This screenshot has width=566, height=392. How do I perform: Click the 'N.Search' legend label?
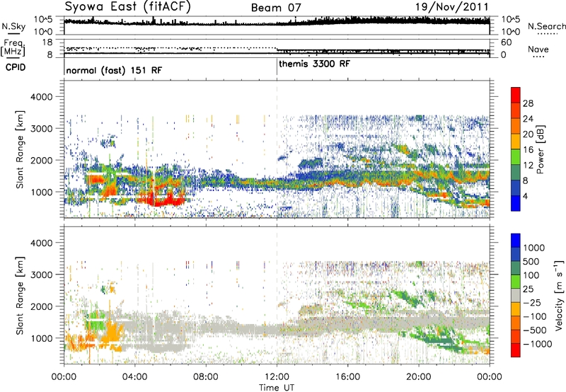coord(546,26)
